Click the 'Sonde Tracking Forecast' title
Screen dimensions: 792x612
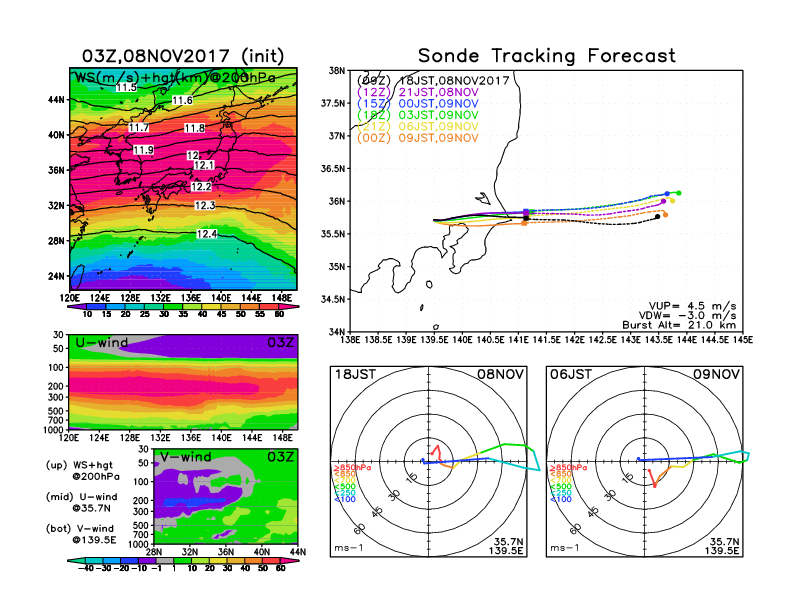coord(547,56)
